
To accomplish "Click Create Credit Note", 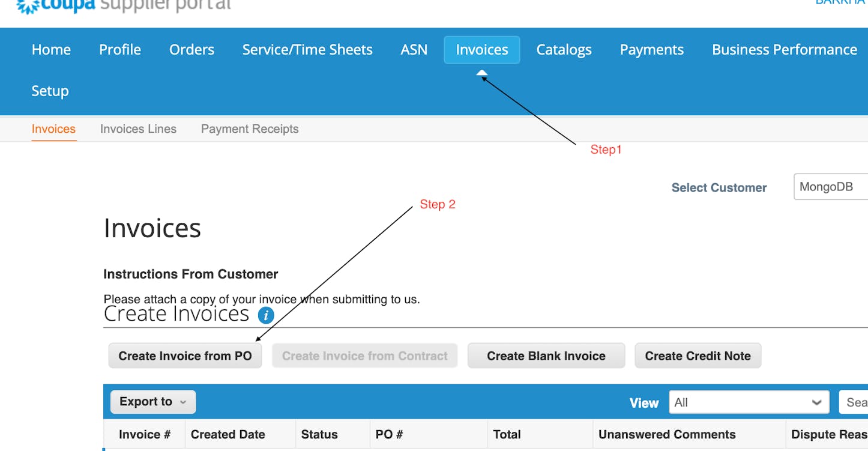I will [698, 356].
